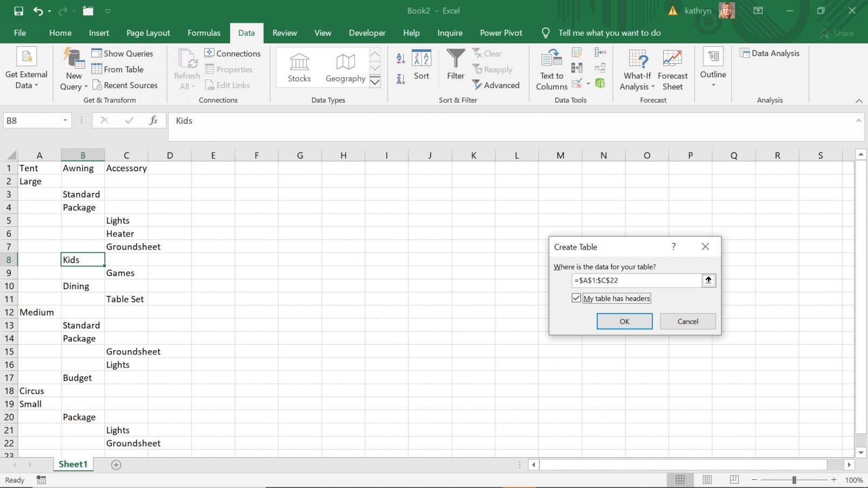Click OK in Create Table dialog
This screenshot has width=868, height=488.
pos(624,321)
